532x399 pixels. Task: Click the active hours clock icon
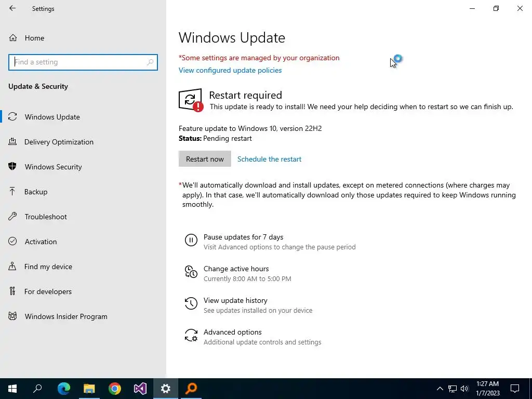tap(191, 272)
